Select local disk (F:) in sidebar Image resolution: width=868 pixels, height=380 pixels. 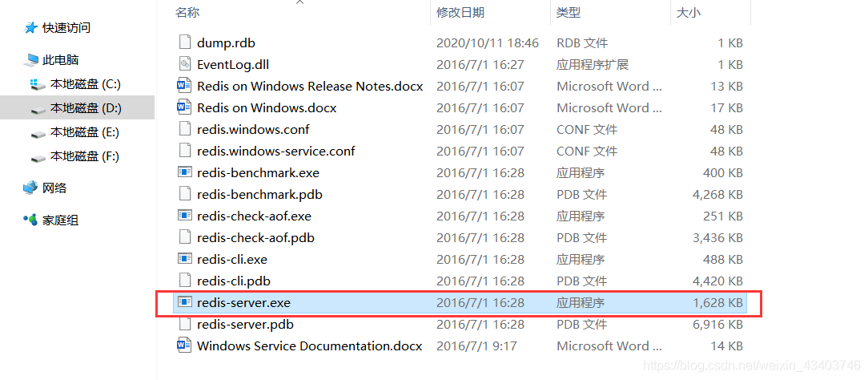coord(85,156)
